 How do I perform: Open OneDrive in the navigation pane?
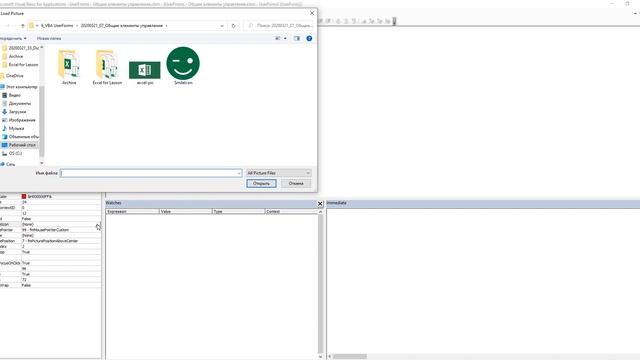[15, 76]
